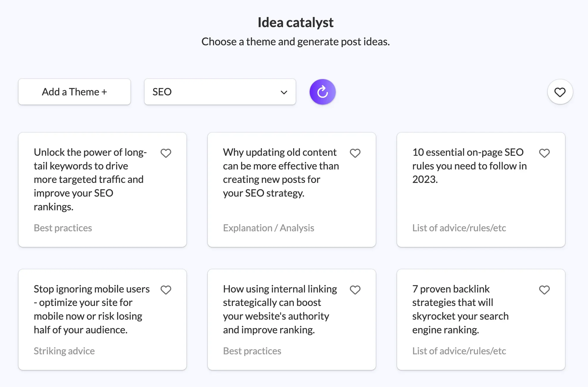Open saved favorites via top-right heart icon
This screenshot has height=387, width=588.
click(560, 92)
